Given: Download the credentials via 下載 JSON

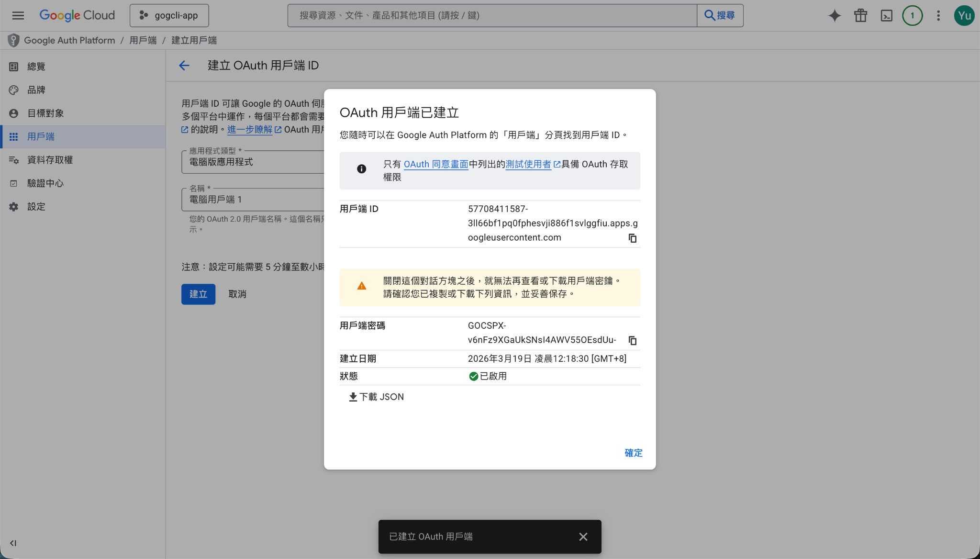Looking at the screenshot, I should [x=377, y=397].
